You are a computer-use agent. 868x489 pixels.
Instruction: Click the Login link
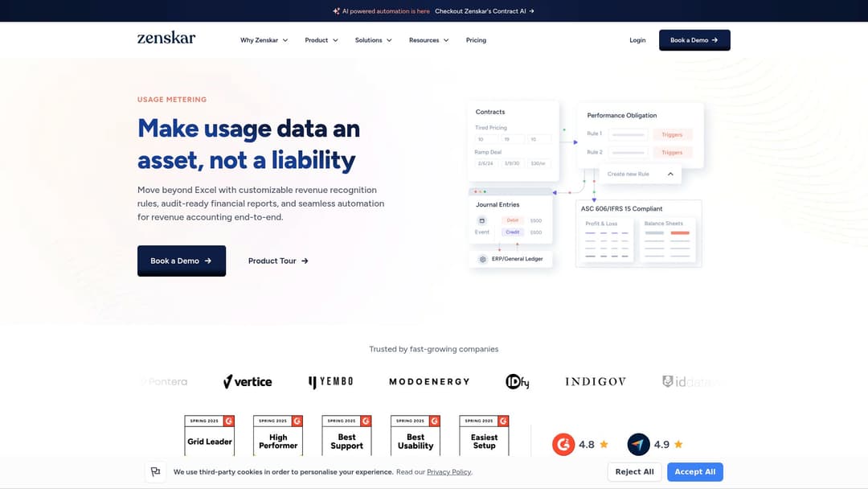pos(637,40)
